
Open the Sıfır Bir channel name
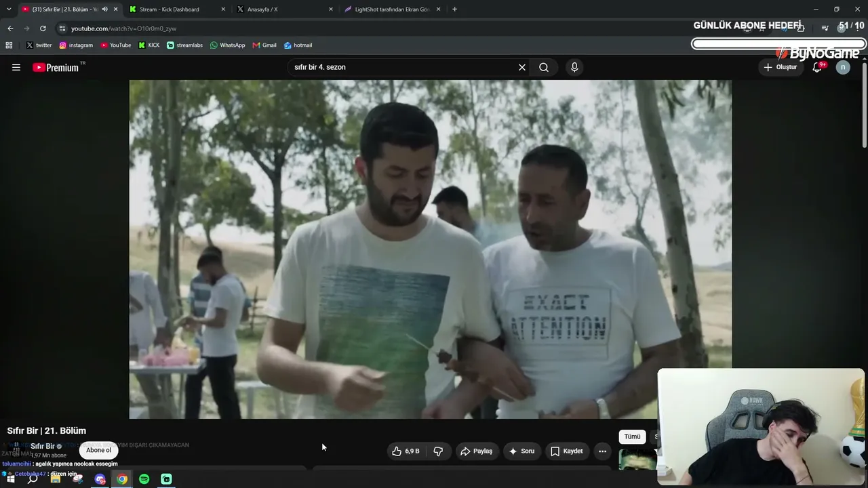click(x=43, y=447)
